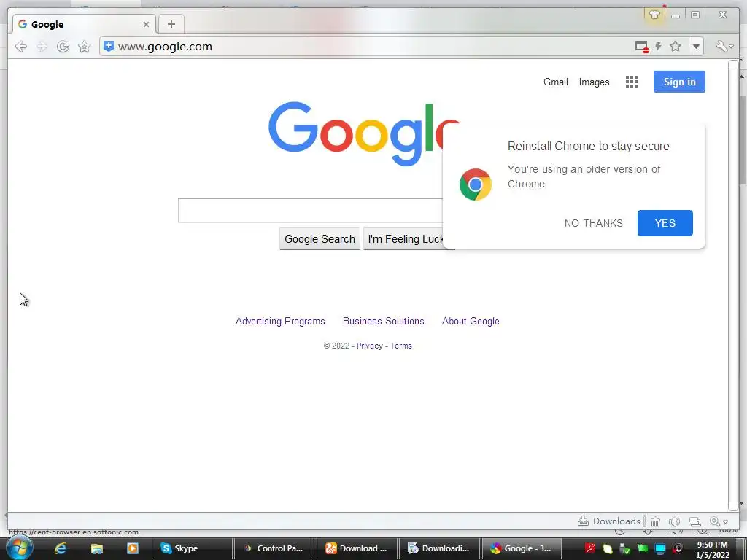Open Downloads in the status bar
The height and width of the screenshot is (560, 747).
click(609, 521)
